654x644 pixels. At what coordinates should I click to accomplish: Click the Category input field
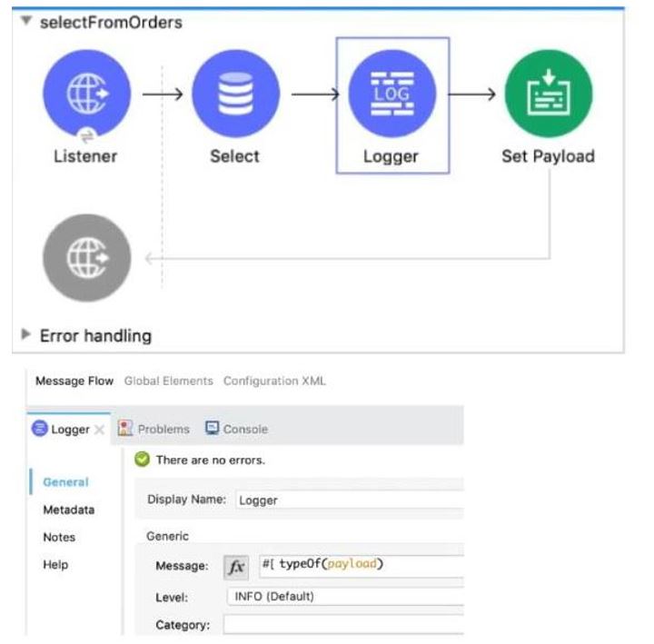(345, 625)
